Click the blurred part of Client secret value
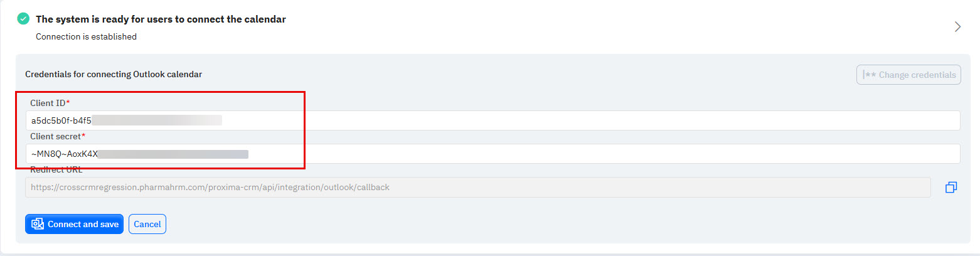Image resolution: width=980 pixels, height=256 pixels. point(173,154)
